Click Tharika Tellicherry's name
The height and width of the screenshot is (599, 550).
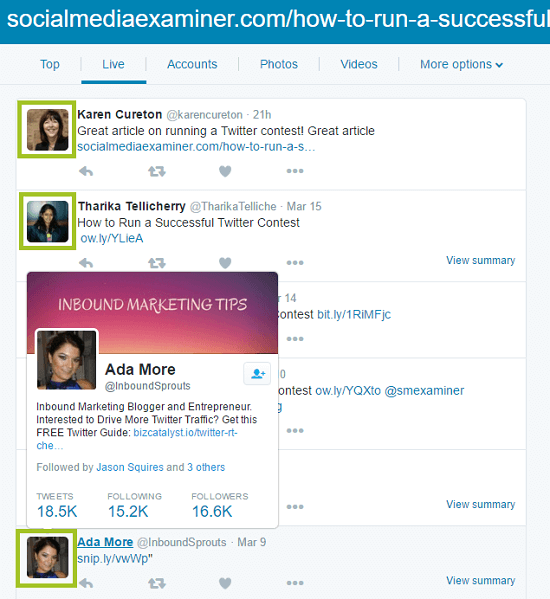[x=132, y=206]
